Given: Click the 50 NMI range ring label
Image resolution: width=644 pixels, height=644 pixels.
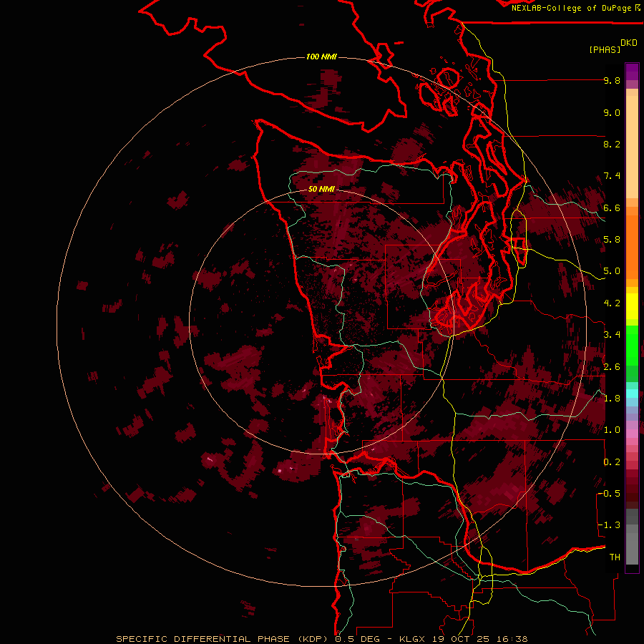Looking at the screenshot, I should (x=321, y=189).
